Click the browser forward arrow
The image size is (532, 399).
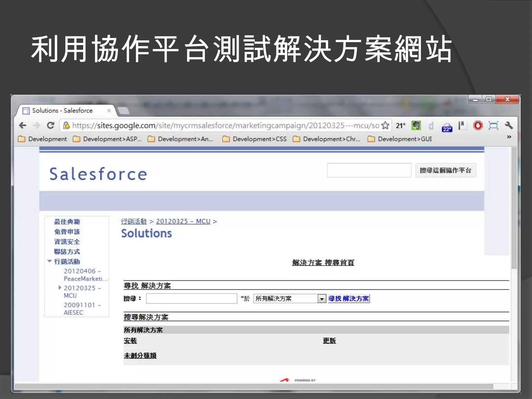tap(37, 125)
